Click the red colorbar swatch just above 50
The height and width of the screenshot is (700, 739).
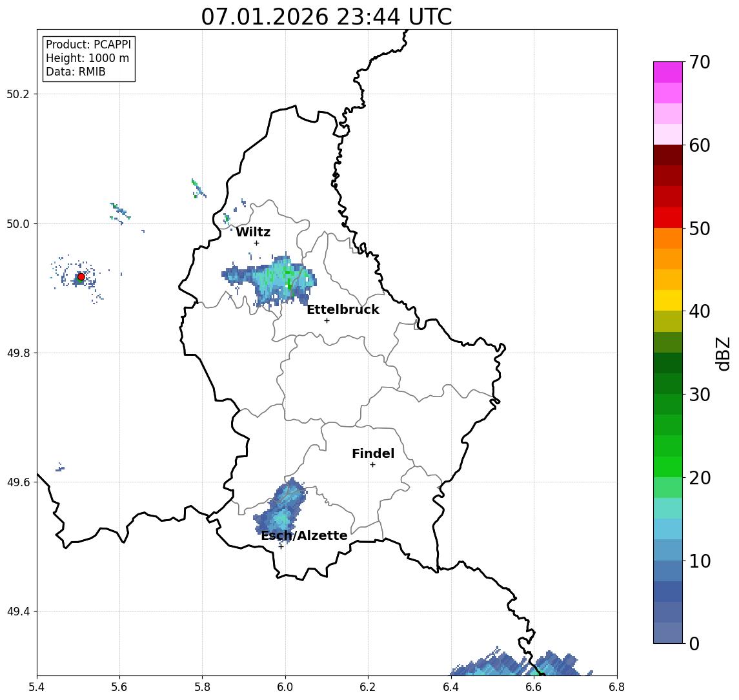(x=668, y=218)
